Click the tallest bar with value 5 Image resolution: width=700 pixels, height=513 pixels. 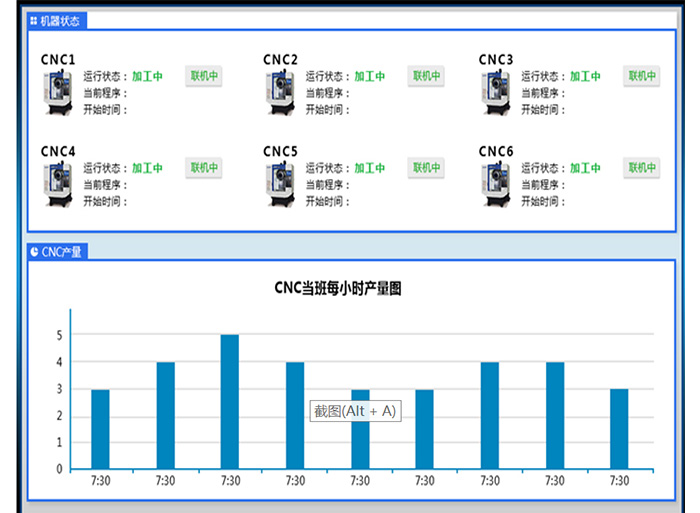230,401
